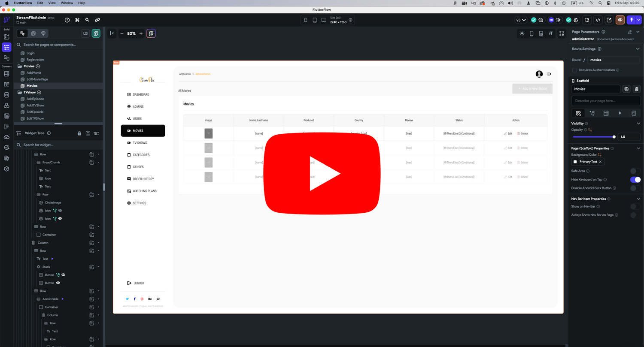Click Primary Text background color swatch
The image size is (644, 347).
pos(575,162)
